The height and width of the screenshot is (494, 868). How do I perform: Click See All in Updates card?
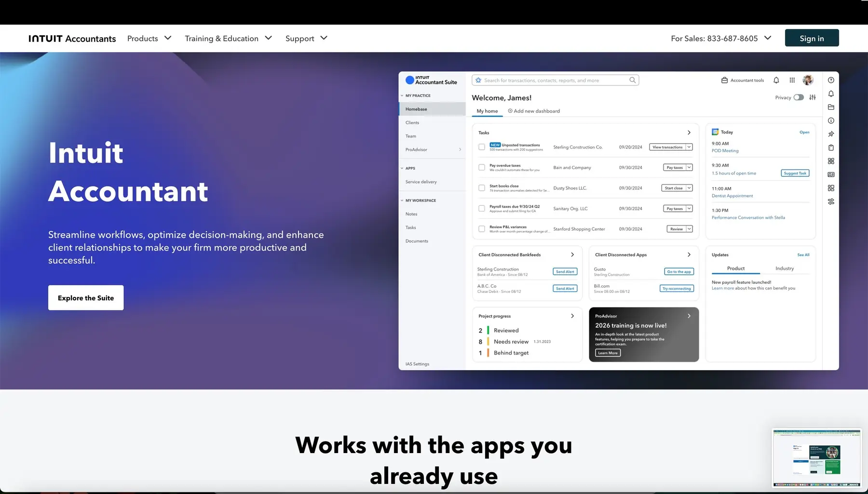pos(803,255)
